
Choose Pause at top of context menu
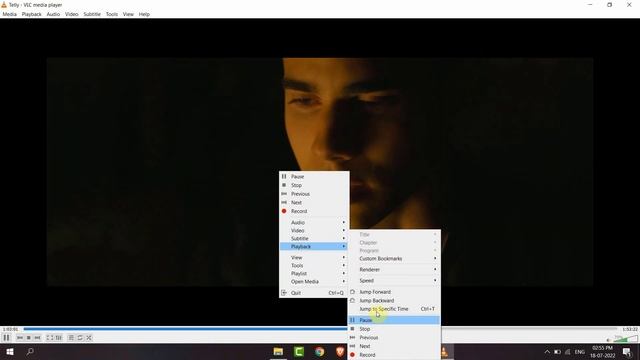click(314, 177)
